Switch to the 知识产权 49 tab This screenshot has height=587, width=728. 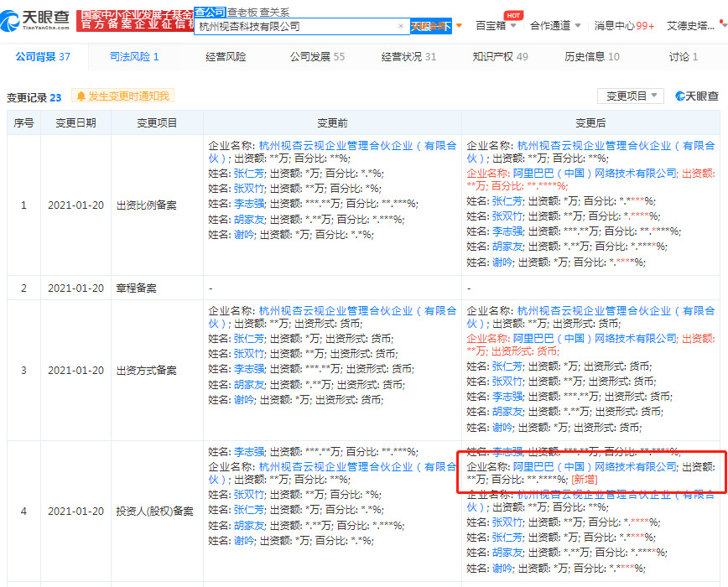[x=500, y=57]
